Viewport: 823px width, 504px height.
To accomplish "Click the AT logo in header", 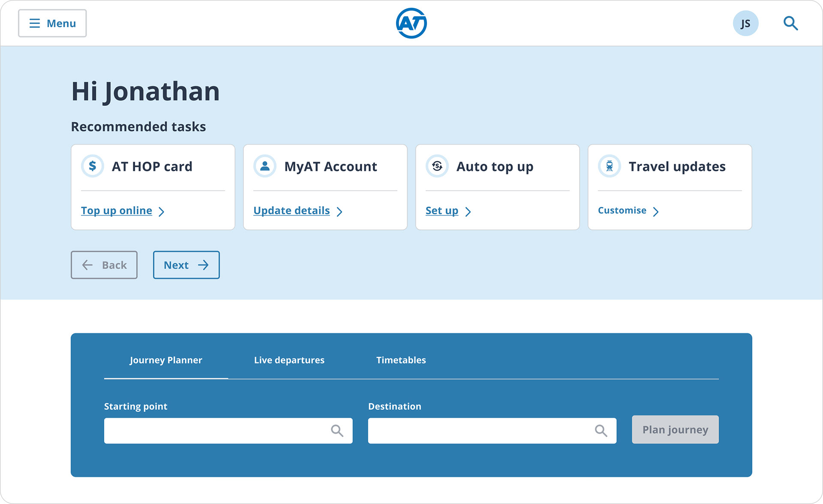I will click(411, 23).
